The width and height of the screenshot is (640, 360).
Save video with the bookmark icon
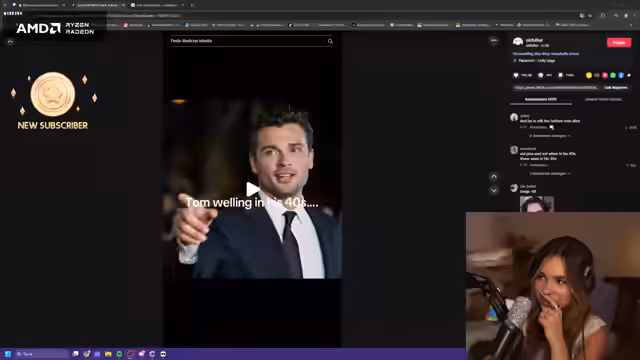click(x=560, y=75)
